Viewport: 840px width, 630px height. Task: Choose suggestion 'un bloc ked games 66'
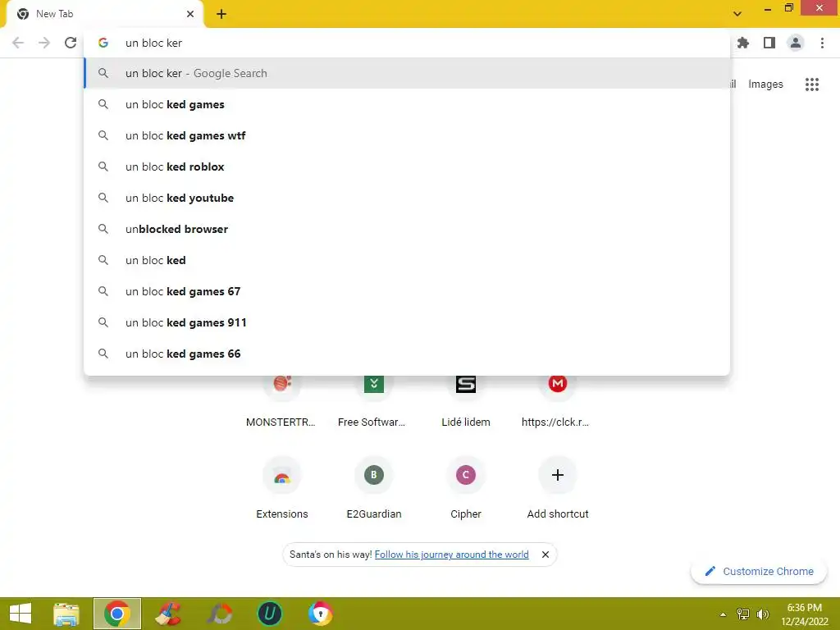407,354
